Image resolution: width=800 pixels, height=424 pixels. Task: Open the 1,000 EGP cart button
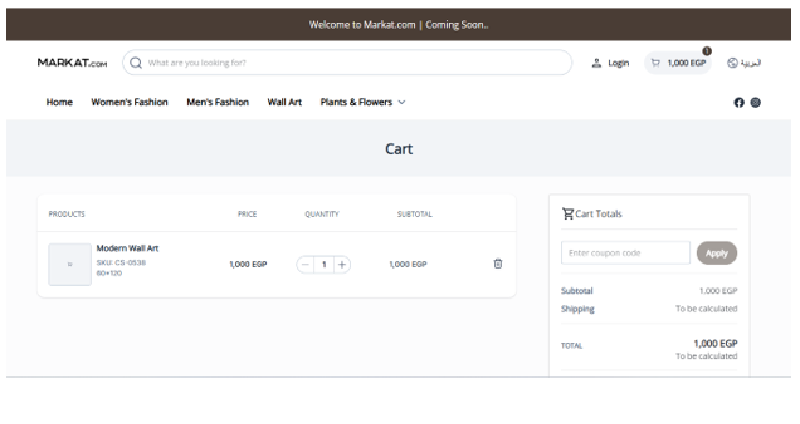click(679, 63)
